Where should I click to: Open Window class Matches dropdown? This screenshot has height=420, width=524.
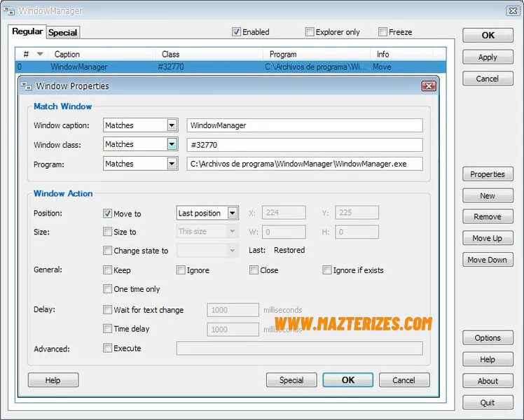(172, 144)
